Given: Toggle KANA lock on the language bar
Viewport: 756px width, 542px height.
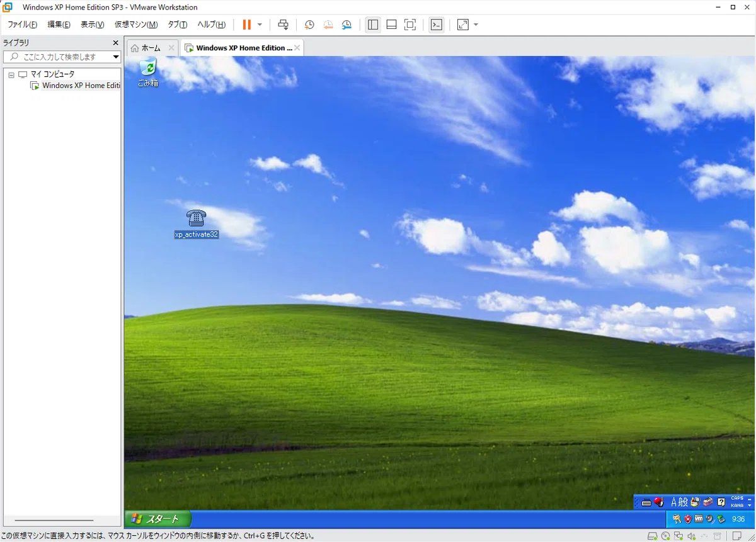Looking at the screenshot, I should click(x=737, y=505).
